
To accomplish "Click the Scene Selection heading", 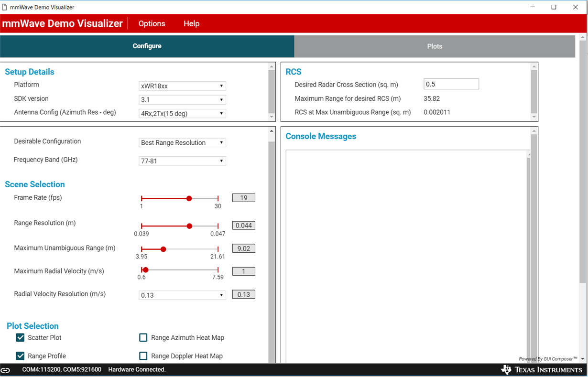I will [35, 184].
